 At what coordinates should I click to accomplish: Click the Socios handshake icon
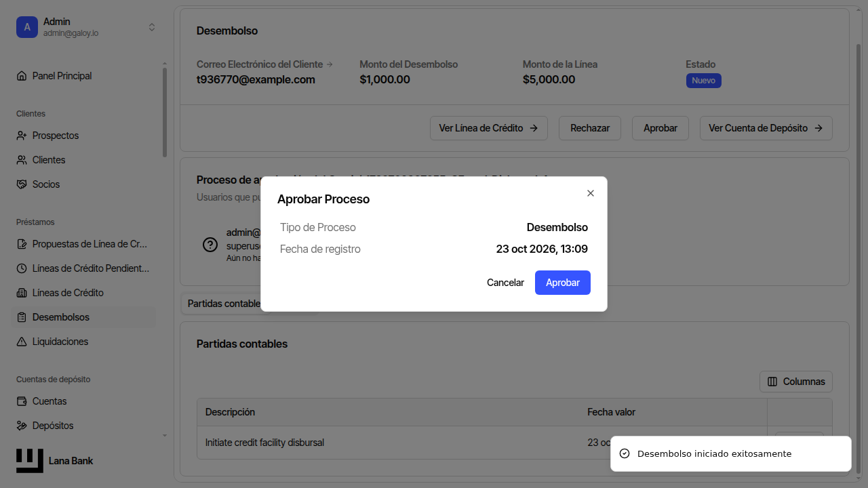point(22,184)
